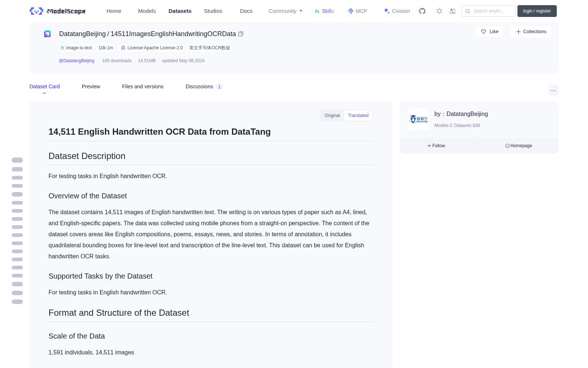
Task: Select the Dataset Card tab
Action: [x=44, y=86]
